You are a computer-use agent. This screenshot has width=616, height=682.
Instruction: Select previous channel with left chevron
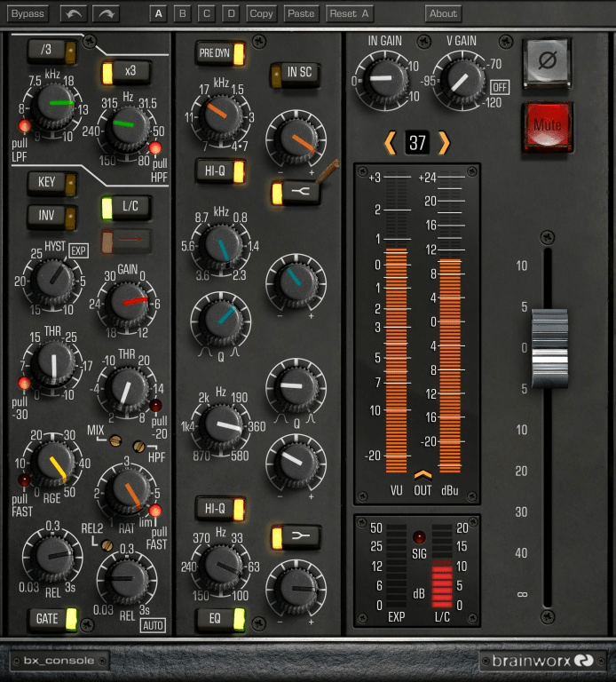(390, 143)
